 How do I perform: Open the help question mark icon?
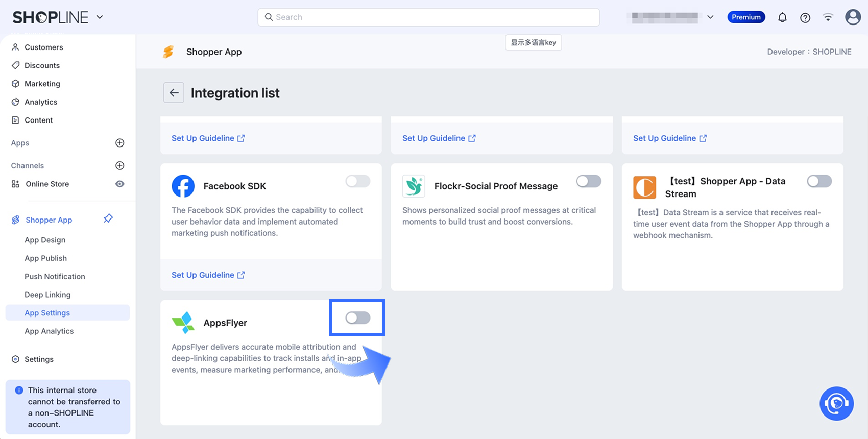[805, 18]
